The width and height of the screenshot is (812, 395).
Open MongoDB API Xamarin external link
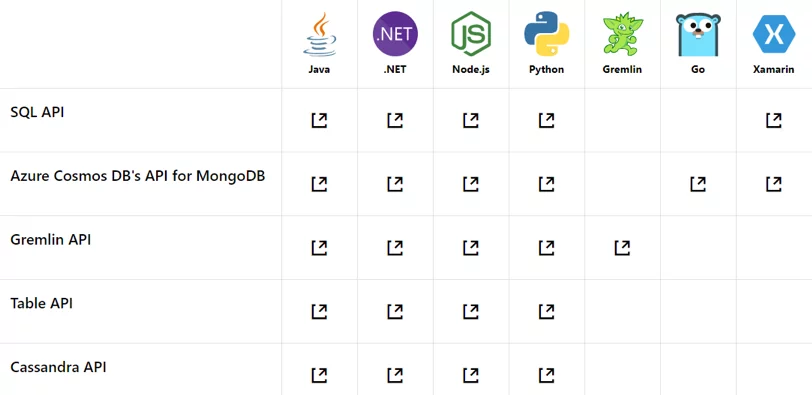pyautogui.click(x=774, y=184)
